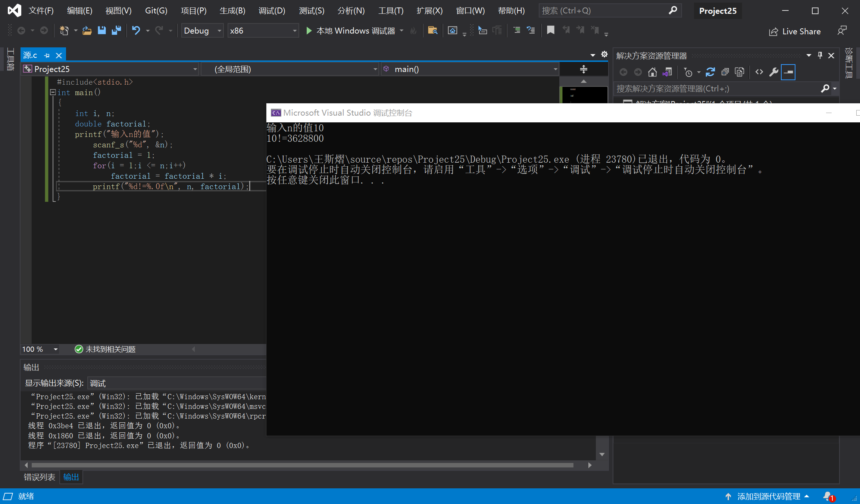
Task: Click the Live Share button
Action: pyautogui.click(x=795, y=31)
